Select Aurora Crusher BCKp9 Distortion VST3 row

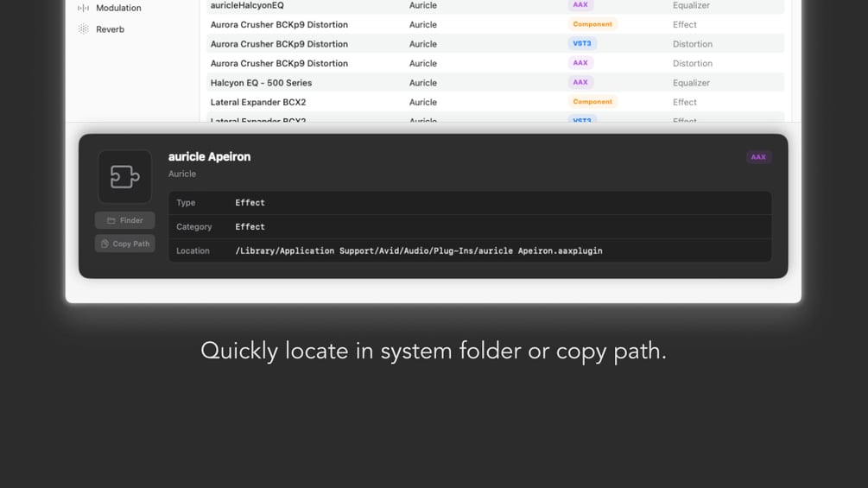[x=496, y=44]
